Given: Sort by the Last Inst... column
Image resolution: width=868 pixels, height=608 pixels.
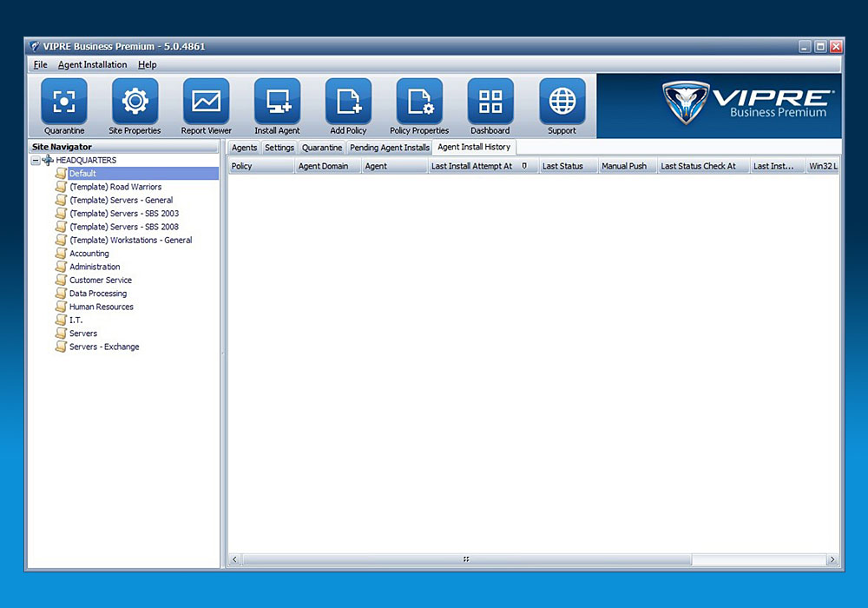Looking at the screenshot, I should [x=779, y=166].
